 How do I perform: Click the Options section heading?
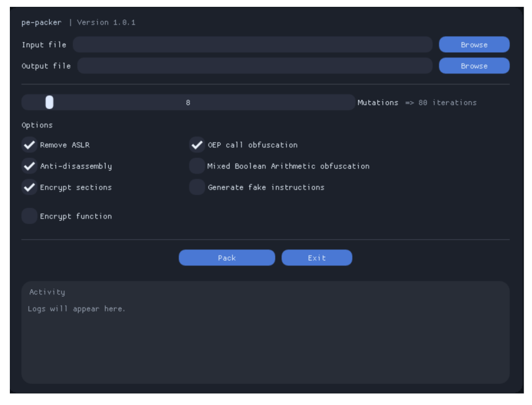(x=37, y=125)
